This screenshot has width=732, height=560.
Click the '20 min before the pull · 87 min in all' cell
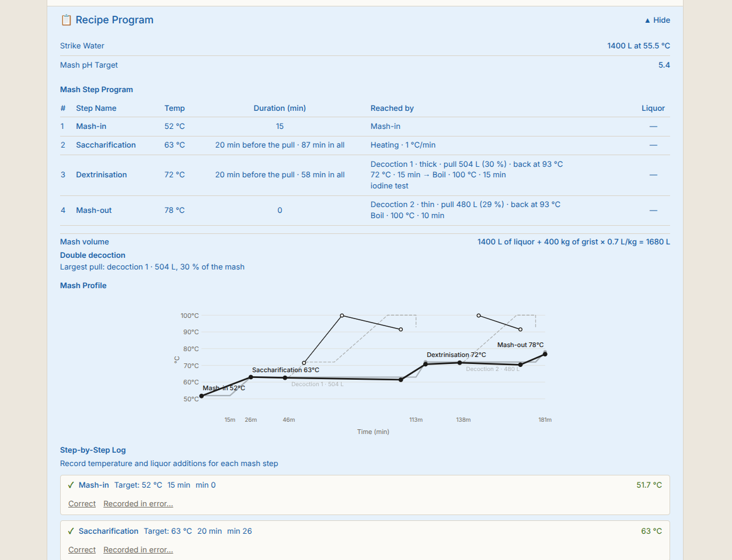click(x=280, y=145)
